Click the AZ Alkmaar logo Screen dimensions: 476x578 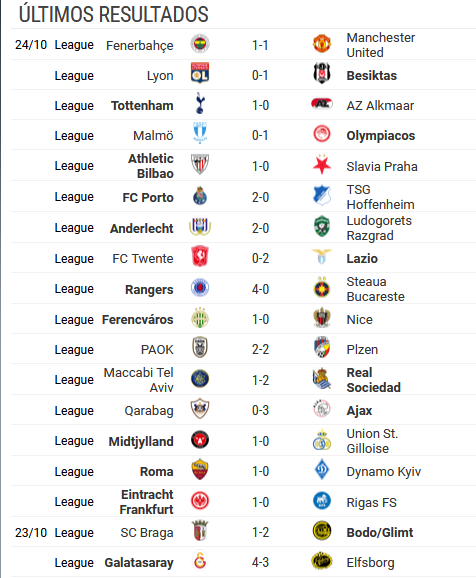click(322, 104)
